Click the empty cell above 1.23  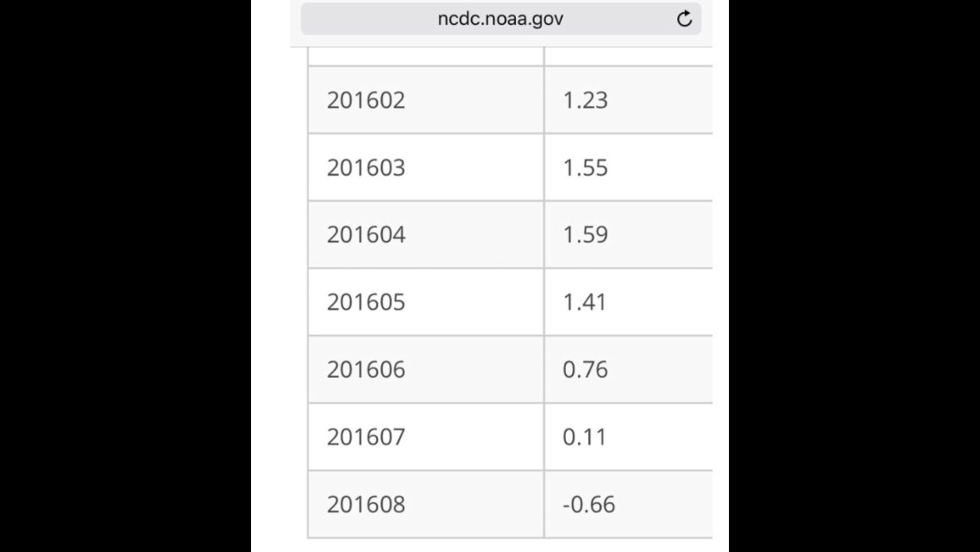(629, 56)
